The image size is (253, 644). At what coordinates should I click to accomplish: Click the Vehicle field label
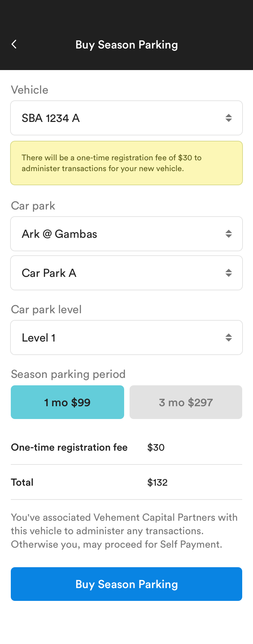[x=30, y=90]
